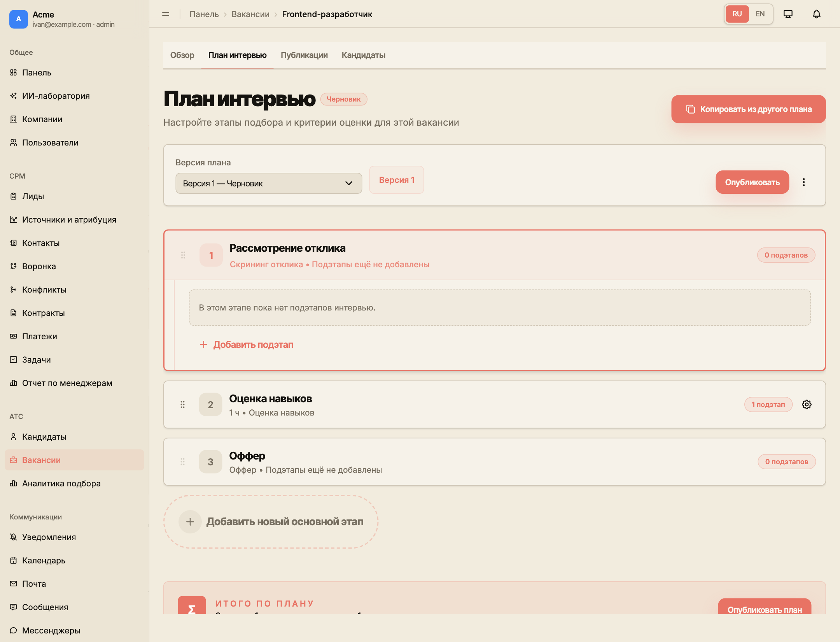Open the three-dot plan version menu

(803, 182)
